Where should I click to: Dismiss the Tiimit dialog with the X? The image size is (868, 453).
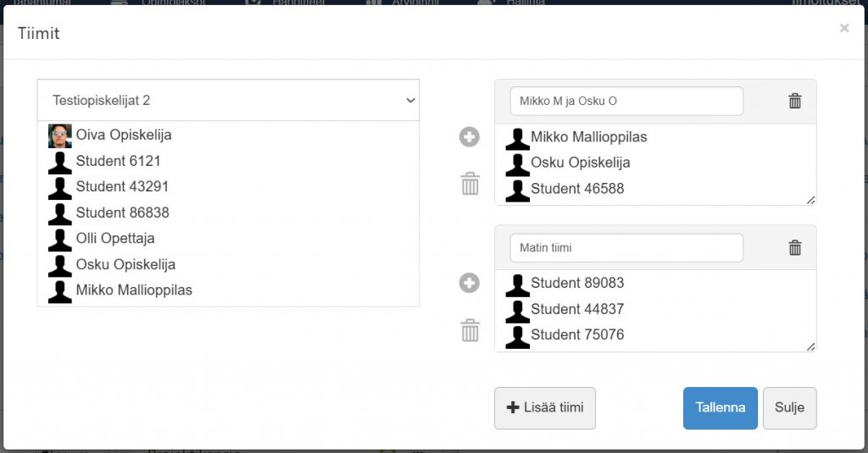844,29
